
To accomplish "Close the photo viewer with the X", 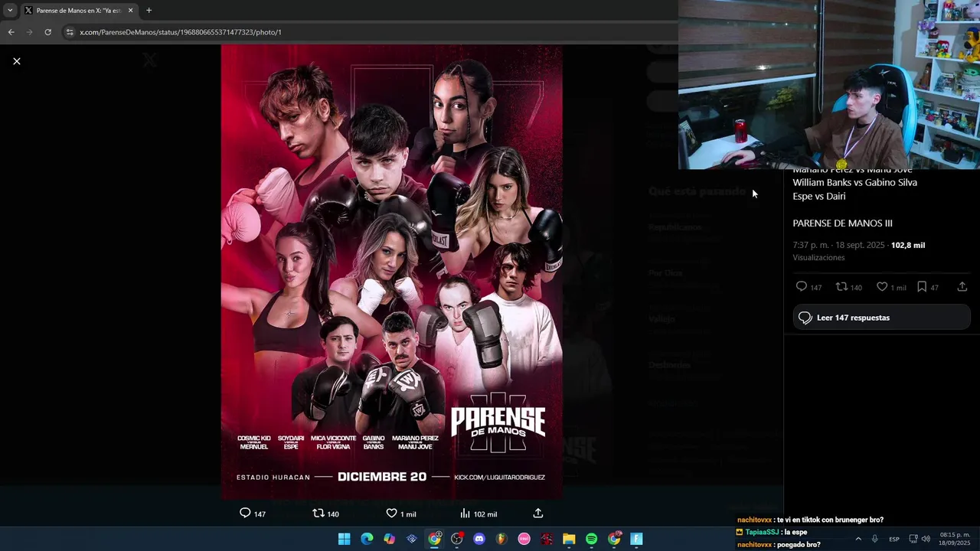I will (17, 61).
